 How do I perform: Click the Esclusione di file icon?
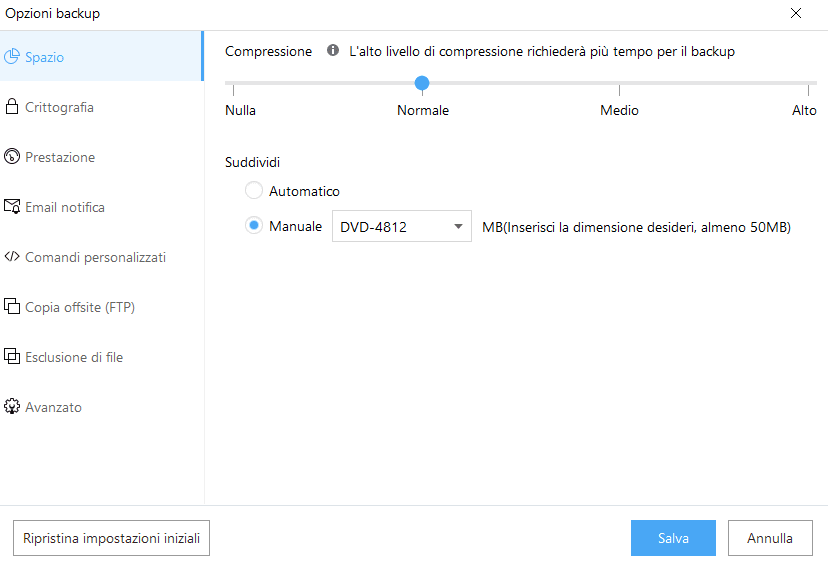click(x=12, y=357)
